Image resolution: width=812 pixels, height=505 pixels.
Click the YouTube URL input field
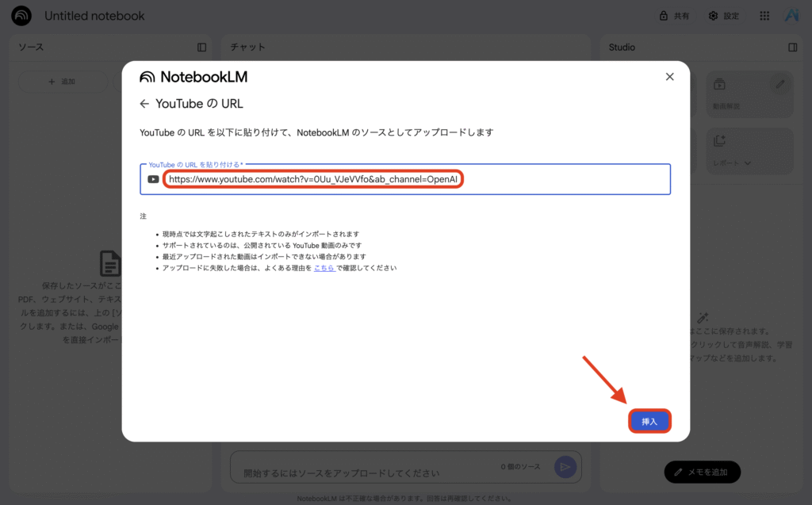point(405,179)
